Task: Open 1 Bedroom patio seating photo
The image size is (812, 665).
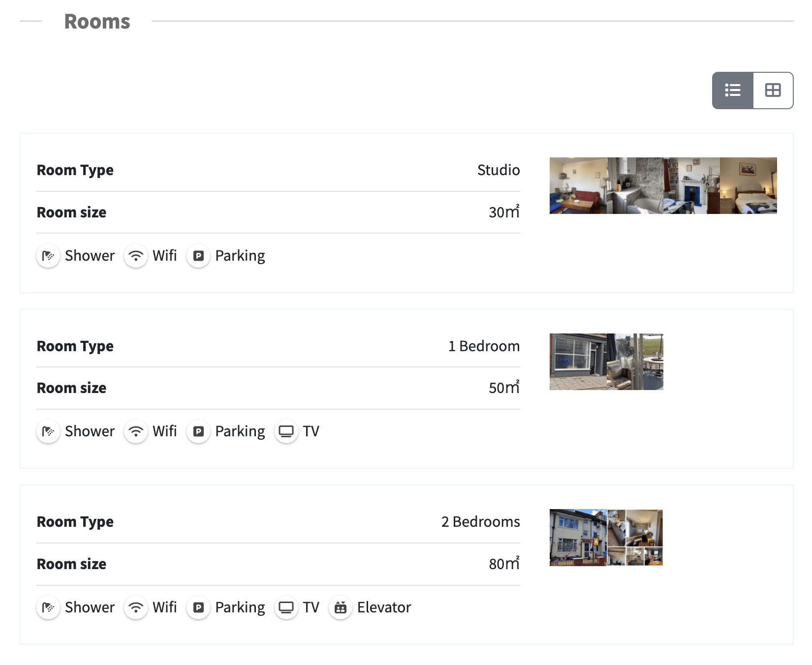Action: pos(635,362)
